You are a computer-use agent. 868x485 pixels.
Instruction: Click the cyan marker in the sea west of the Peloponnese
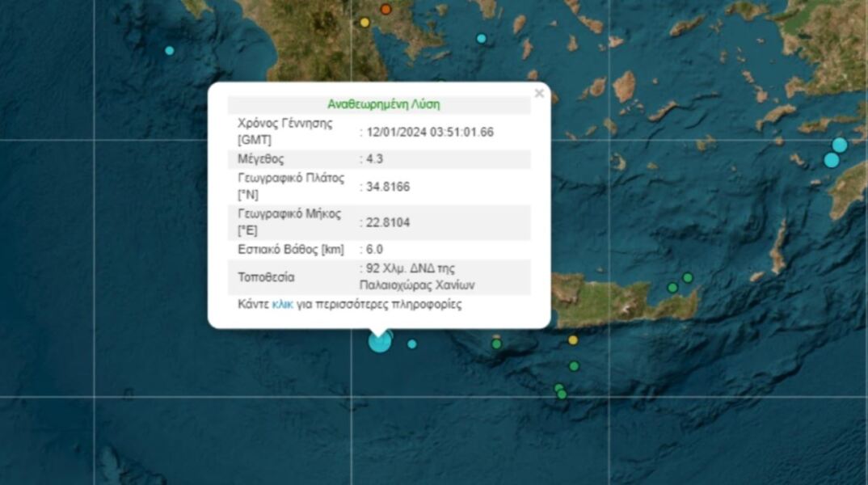pyautogui.click(x=170, y=50)
